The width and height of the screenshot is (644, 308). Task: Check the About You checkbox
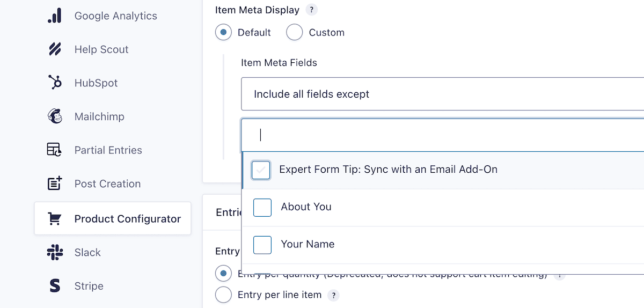[262, 207]
